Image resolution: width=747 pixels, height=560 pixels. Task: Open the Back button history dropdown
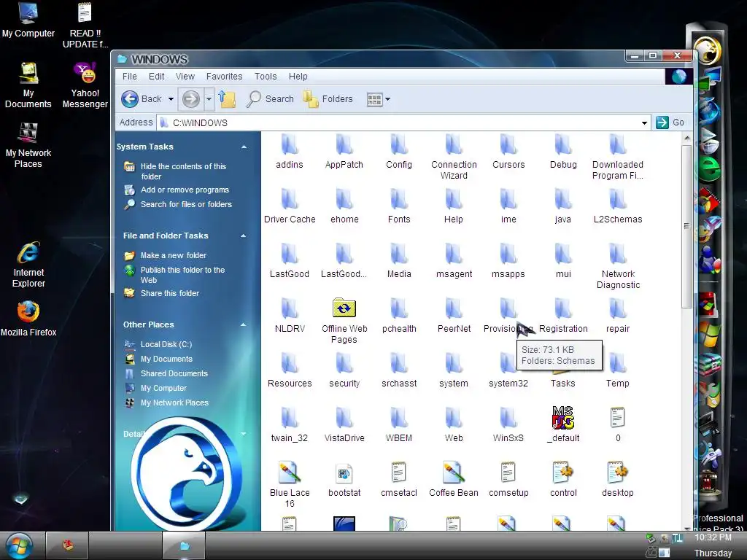(x=171, y=99)
